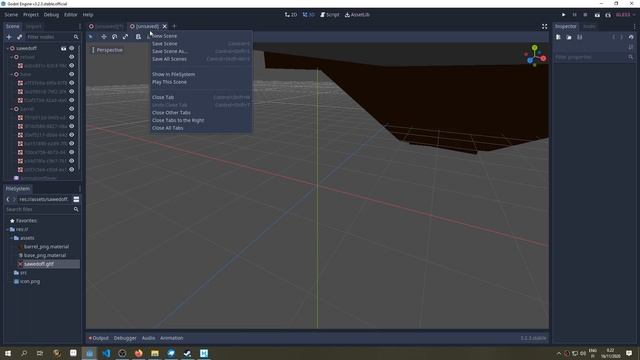
Task: Open the AssetLib workspace
Action: click(x=357, y=15)
